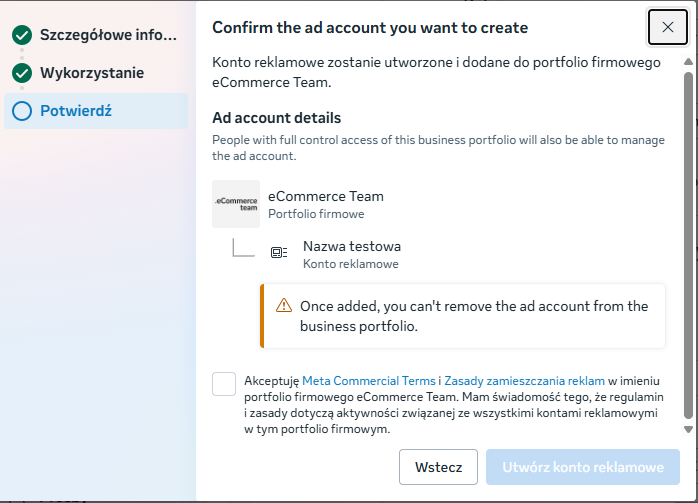Close the confirmation dialog with the X
Viewport: 698px width, 503px height.
(x=668, y=27)
